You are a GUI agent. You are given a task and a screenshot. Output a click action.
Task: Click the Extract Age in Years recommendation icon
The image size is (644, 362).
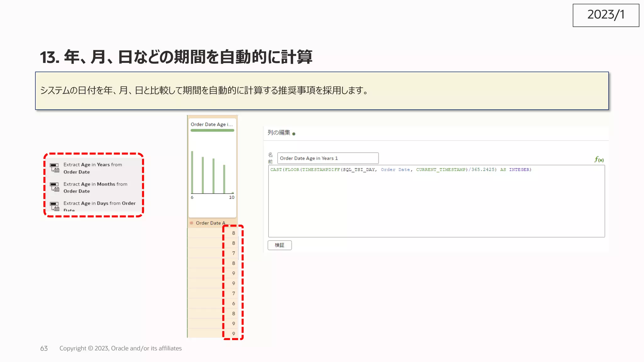55,168
